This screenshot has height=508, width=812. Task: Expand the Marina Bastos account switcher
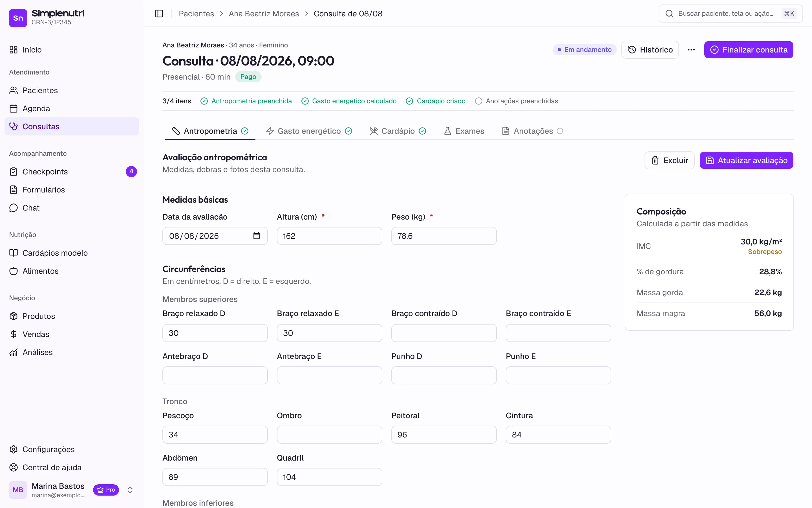coord(130,490)
